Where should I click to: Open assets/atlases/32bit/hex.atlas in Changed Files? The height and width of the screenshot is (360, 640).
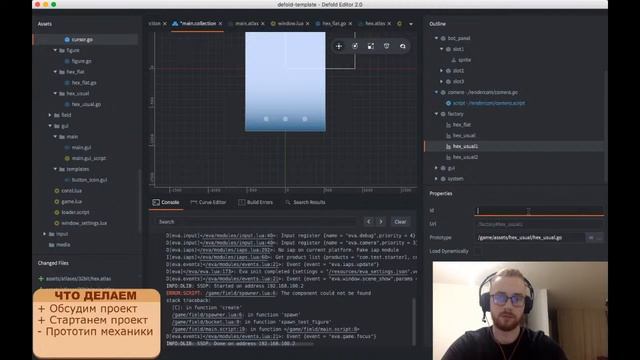click(78, 279)
